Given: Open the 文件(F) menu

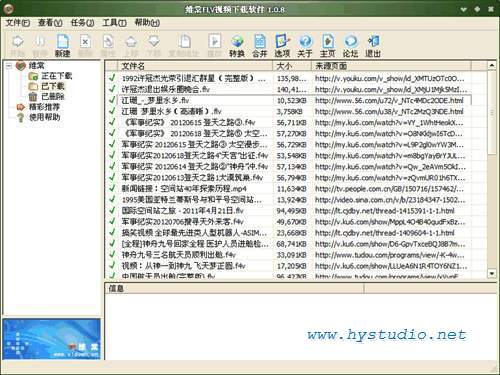Looking at the screenshot, I should 18,23.
